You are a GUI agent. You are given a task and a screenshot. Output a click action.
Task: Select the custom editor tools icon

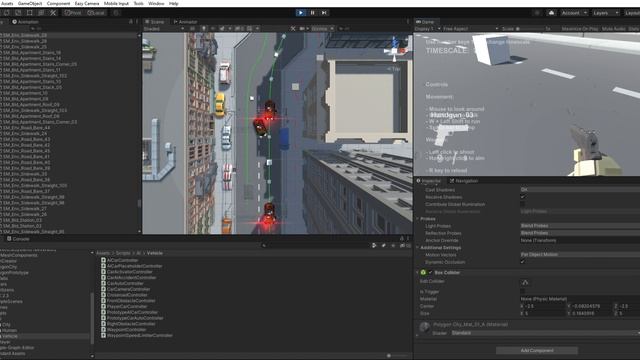[53, 13]
